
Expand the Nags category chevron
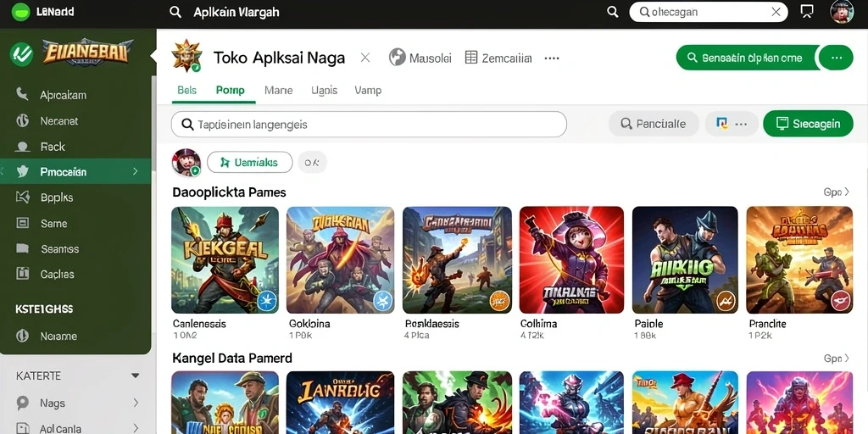point(135,403)
